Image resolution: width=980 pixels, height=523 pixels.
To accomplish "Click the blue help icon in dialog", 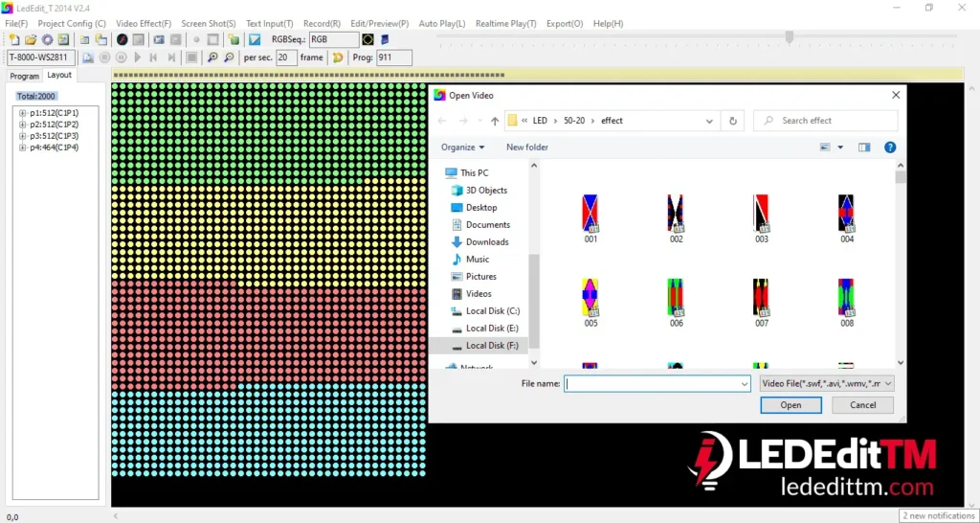I will coord(890,148).
